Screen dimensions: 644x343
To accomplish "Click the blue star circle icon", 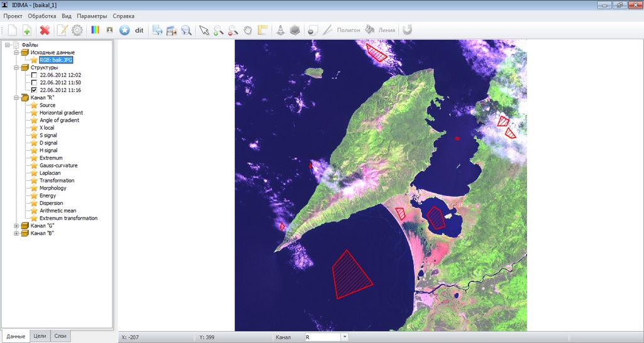I will point(125,30).
